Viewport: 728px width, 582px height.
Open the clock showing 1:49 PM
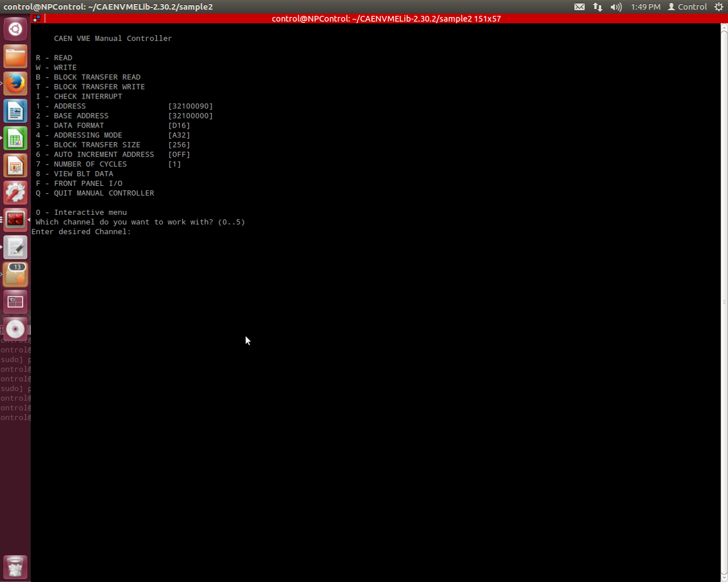pos(646,7)
